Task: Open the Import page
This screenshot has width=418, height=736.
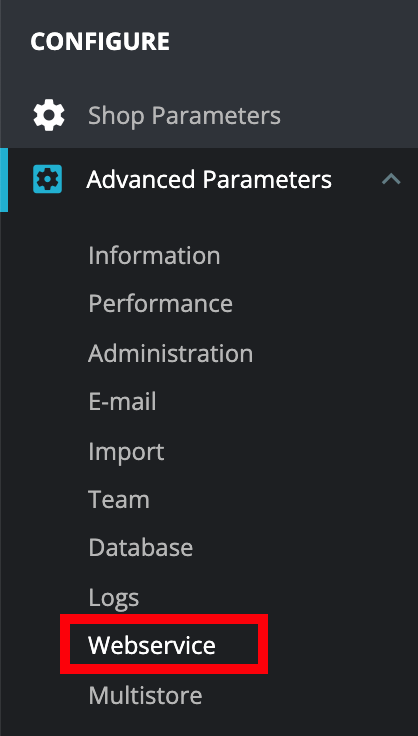Action: (126, 452)
